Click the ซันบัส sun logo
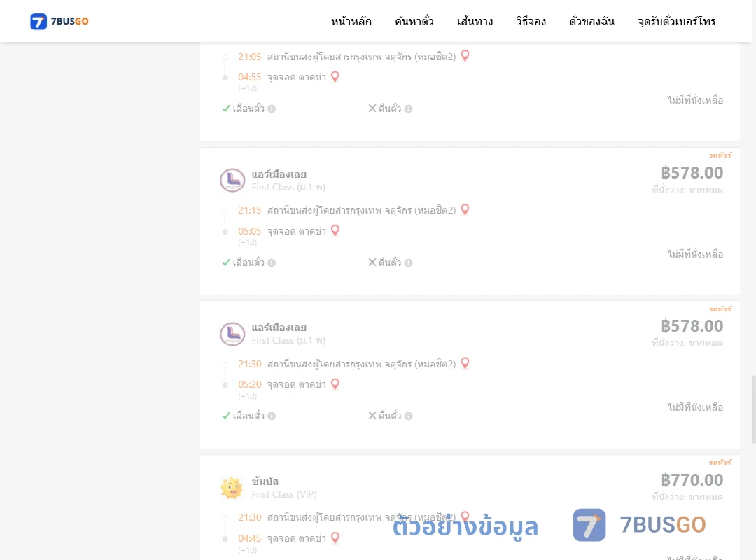756x560 pixels. pyautogui.click(x=232, y=488)
